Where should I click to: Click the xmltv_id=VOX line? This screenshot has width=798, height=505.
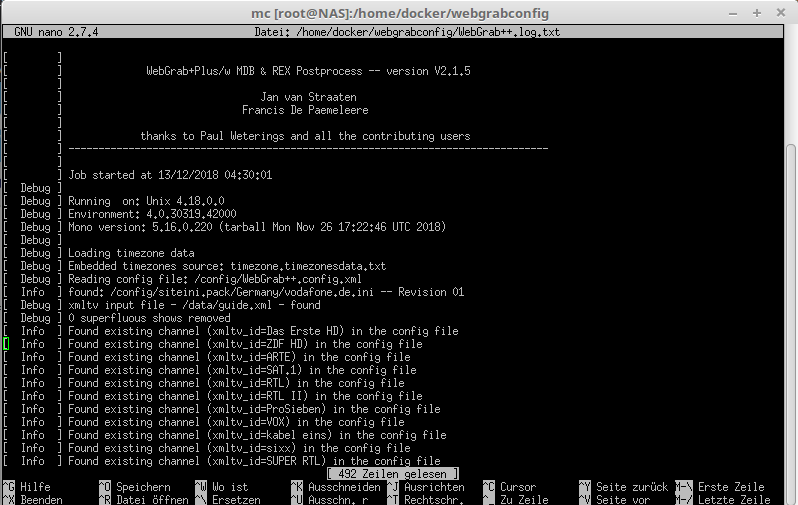[237, 422]
